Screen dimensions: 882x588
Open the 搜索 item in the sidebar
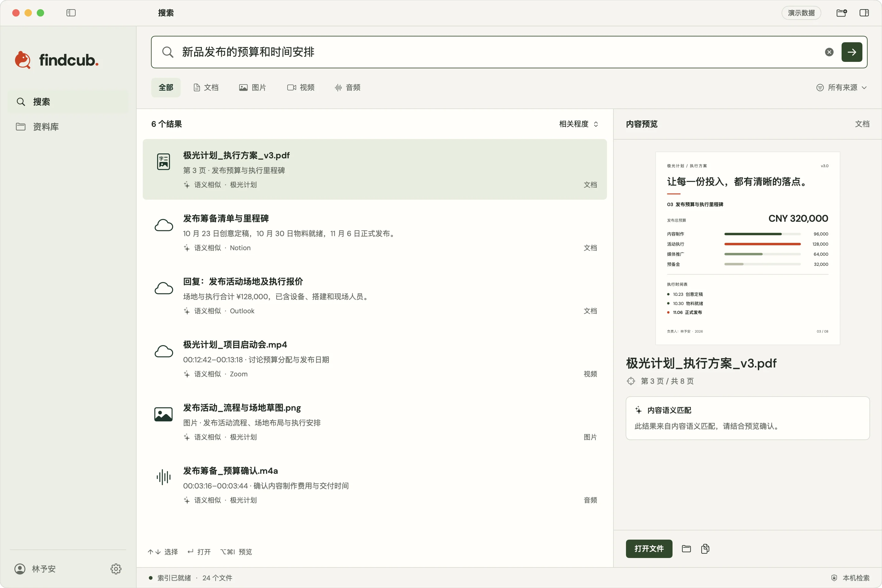click(68, 102)
